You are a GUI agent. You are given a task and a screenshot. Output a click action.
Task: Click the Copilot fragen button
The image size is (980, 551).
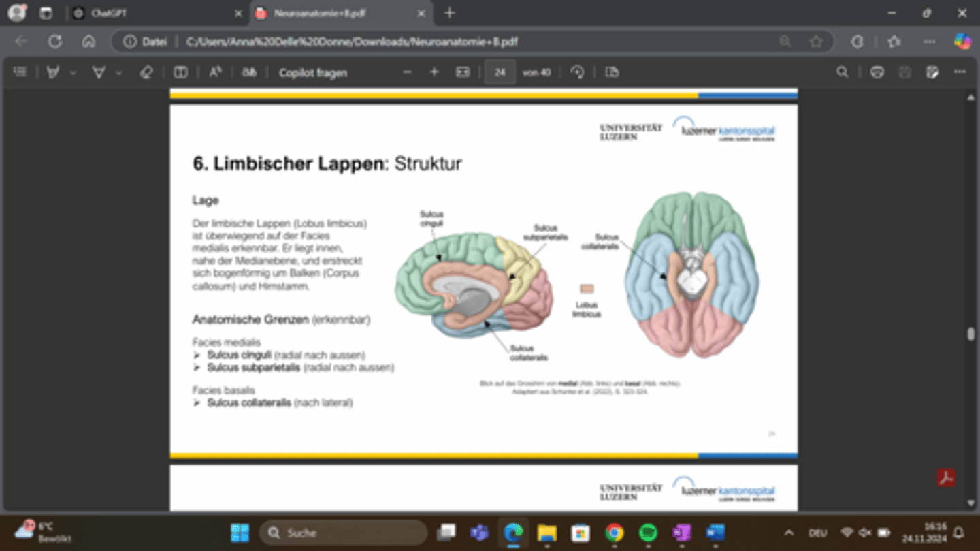(x=312, y=72)
